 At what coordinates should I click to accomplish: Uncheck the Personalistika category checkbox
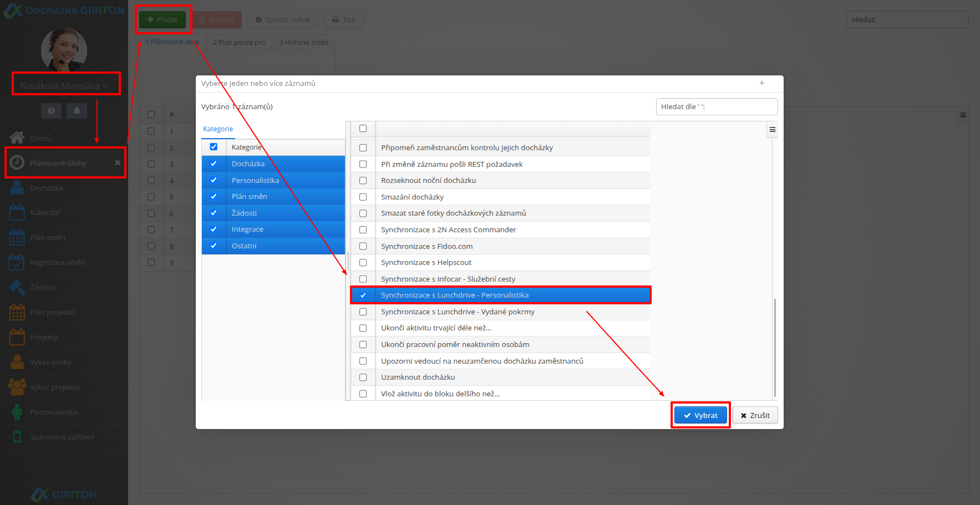click(214, 180)
